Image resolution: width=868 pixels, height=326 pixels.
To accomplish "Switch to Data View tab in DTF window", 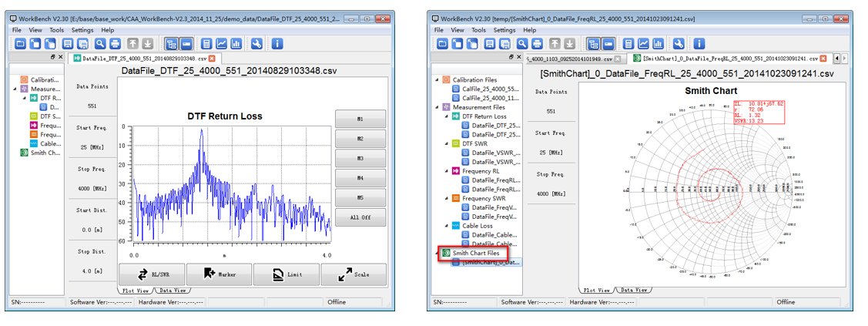I will [173, 290].
